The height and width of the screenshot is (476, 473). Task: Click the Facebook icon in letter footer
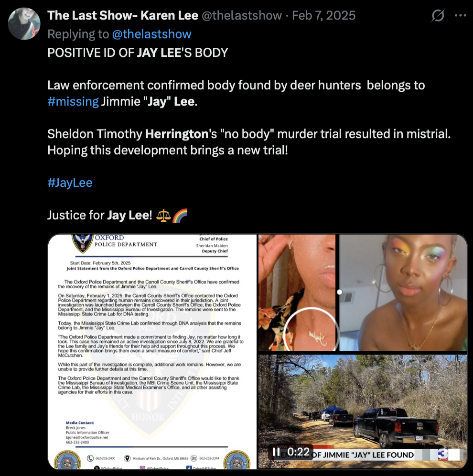(188, 468)
